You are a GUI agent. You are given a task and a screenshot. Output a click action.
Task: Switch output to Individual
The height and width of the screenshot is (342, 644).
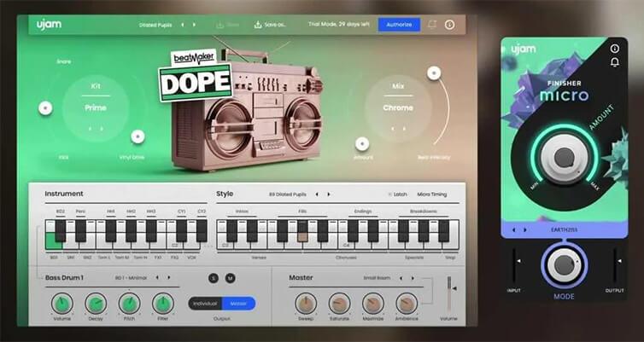[x=205, y=304]
